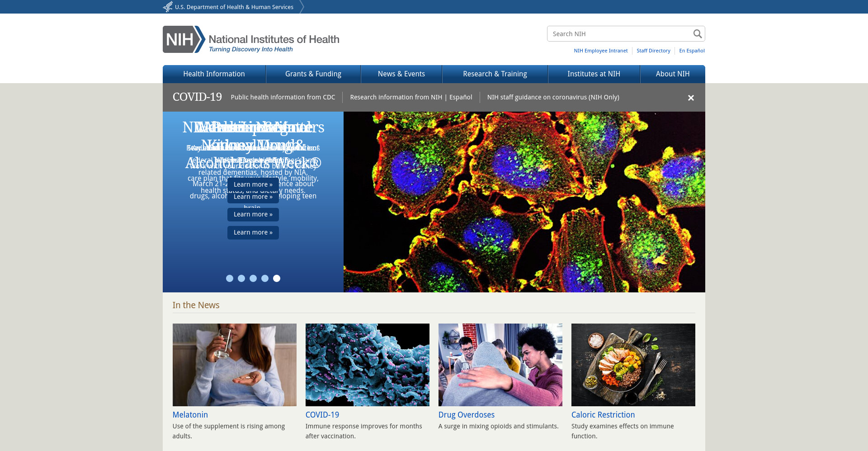Click the search magnifier icon
This screenshot has height=451, width=868.
tap(698, 34)
